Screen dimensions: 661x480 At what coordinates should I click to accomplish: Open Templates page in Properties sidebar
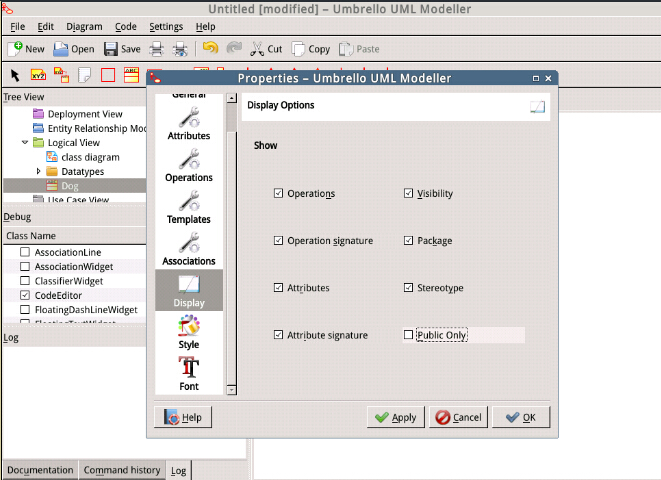click(189, 207)
